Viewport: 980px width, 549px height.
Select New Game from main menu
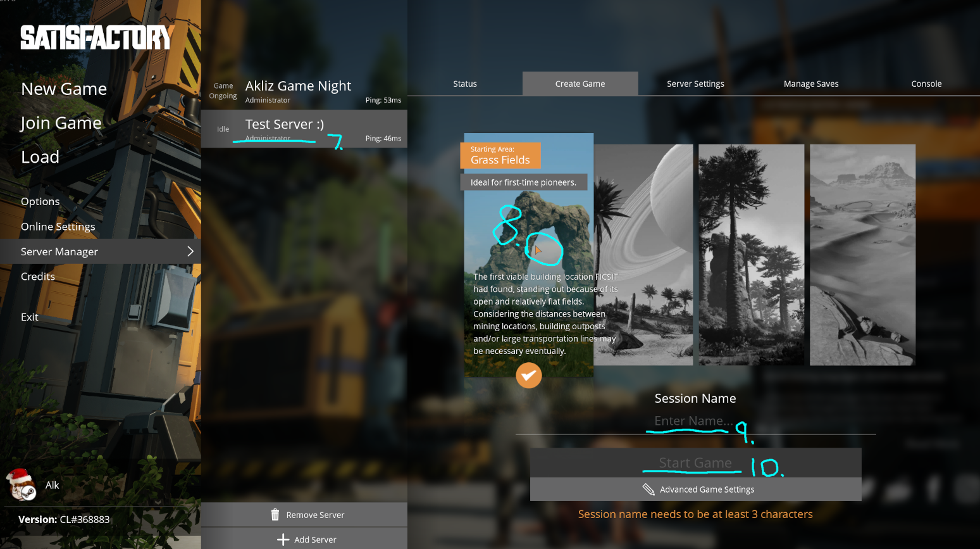(x=64, y=89)
